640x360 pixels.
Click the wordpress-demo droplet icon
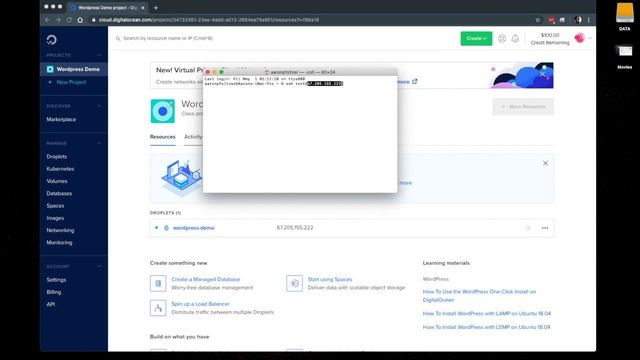(x=166, y=228)
